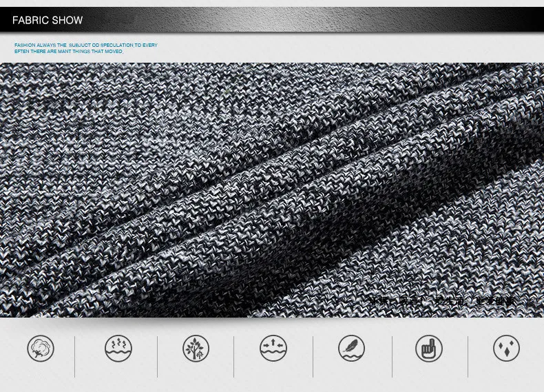
Task: Click the arrows-over-water elasticity icon
Action: pos(273,348)
